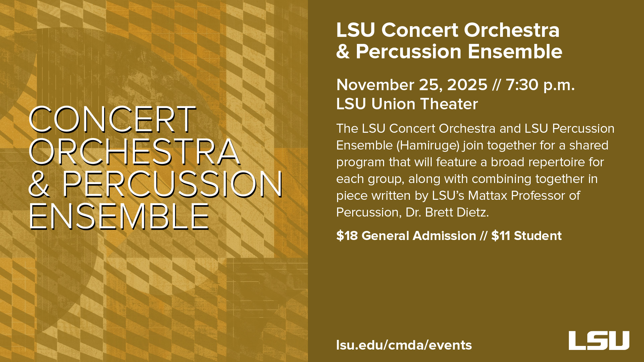This screenshot has height=362, width=644.
Task: Click the "$11 Student" price text
Action: (x=526, y=236)
